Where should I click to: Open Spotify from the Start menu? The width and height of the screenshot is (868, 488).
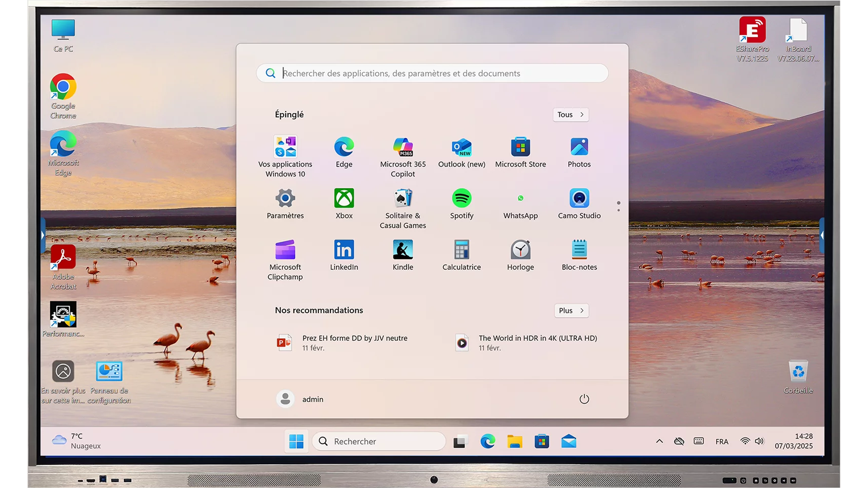click(461, 199)
